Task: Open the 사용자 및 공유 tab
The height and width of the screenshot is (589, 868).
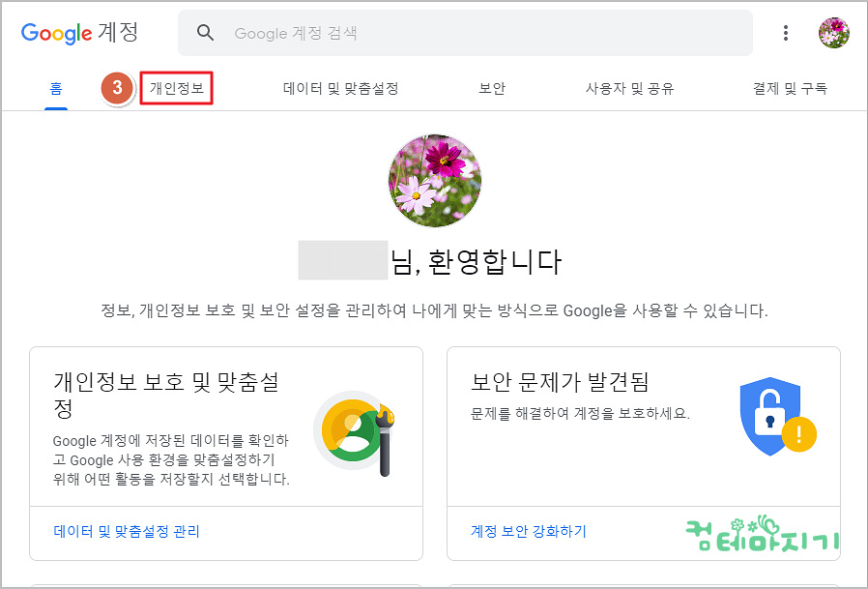Action: click(x=630, y=88)
